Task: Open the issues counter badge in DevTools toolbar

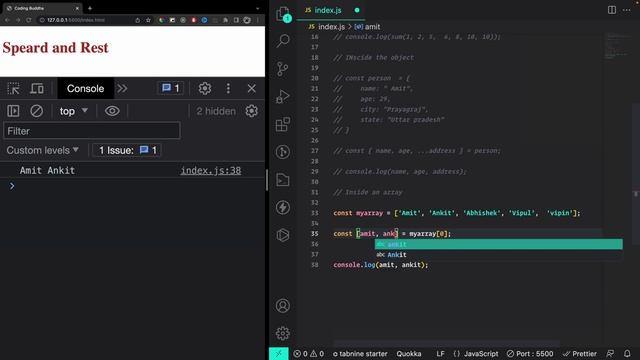Action: (171, 89)
